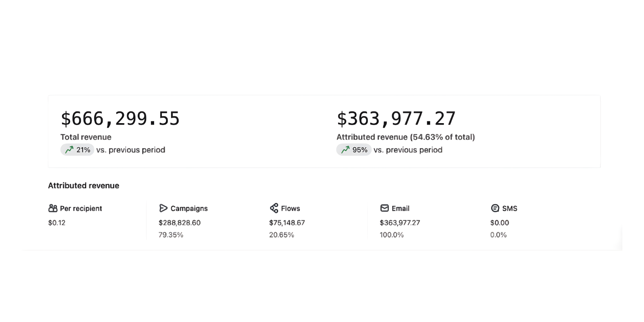The height and width of the screenshot is (322, 644).
Task: Click the Flows label text
Action: coord(291,208)
